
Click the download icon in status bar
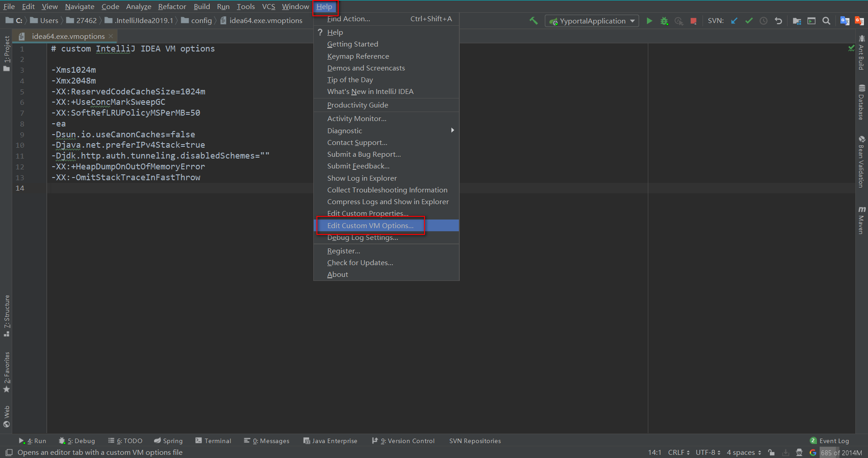coord(786,452)
